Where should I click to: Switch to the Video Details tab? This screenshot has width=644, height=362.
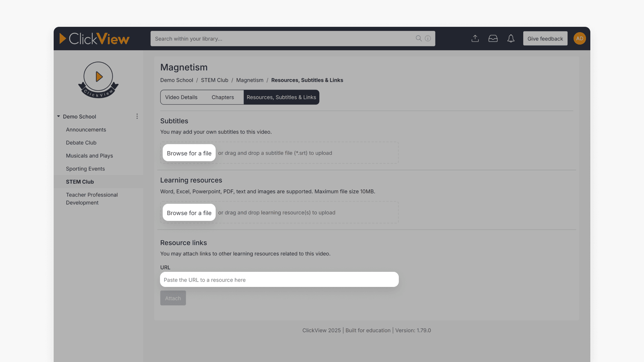(181, 97)
